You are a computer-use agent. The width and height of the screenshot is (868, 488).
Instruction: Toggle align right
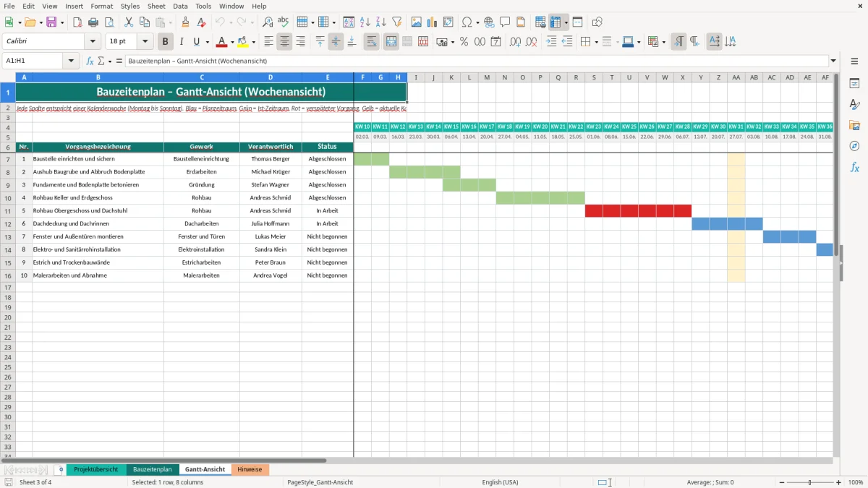(300, 42)
